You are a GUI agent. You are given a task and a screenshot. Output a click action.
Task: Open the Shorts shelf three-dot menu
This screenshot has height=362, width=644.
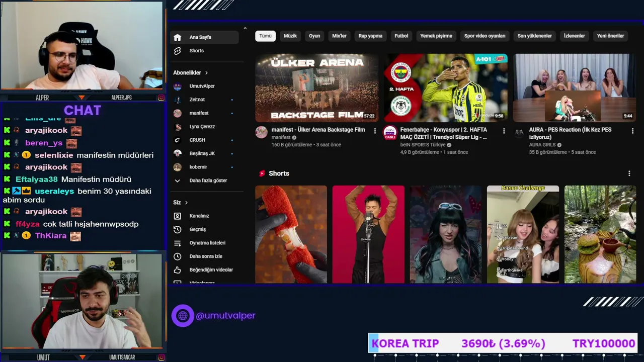[x=629, y=173]
